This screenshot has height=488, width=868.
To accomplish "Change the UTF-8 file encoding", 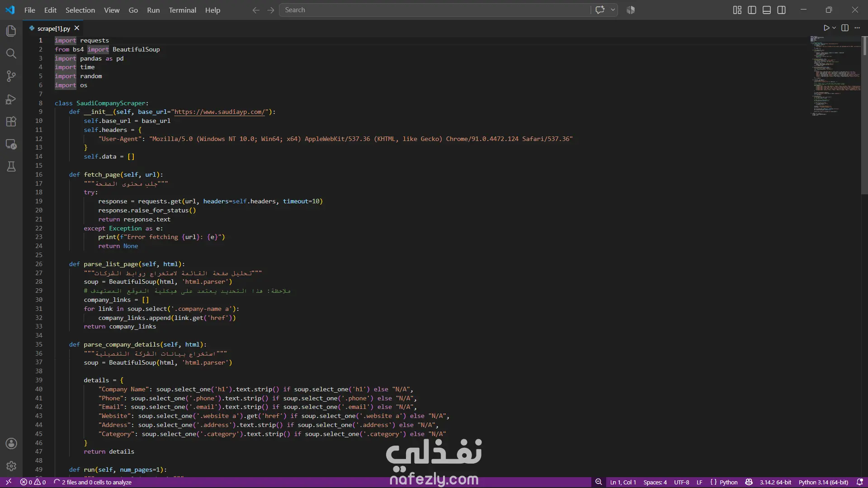I will pos(681,482).
